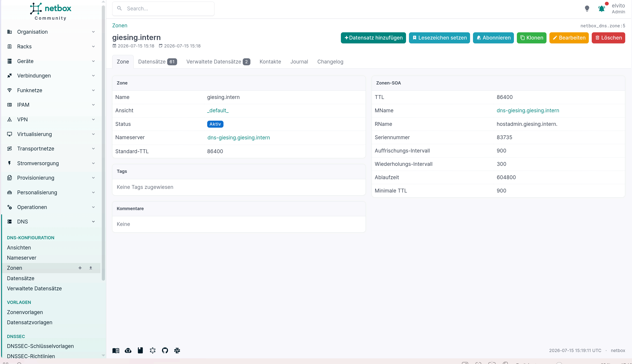
Task: Click the VPN sidebar icon
Action: (10, 120)
